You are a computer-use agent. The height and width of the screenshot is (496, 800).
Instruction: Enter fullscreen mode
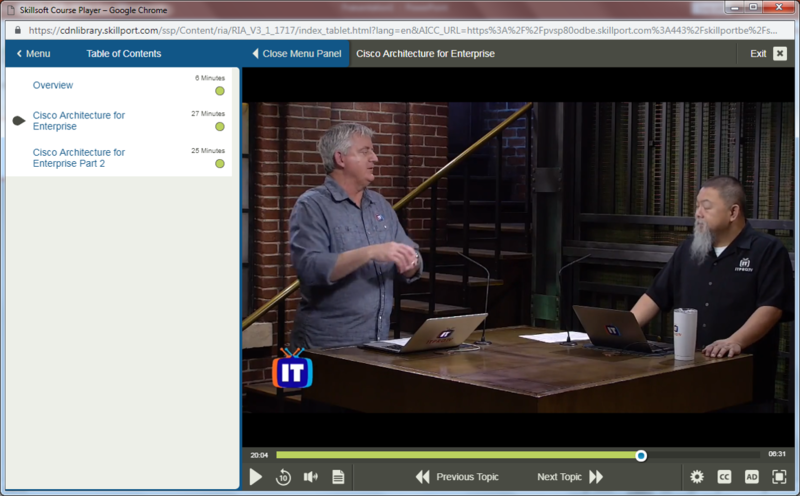(x=779, y=477)
